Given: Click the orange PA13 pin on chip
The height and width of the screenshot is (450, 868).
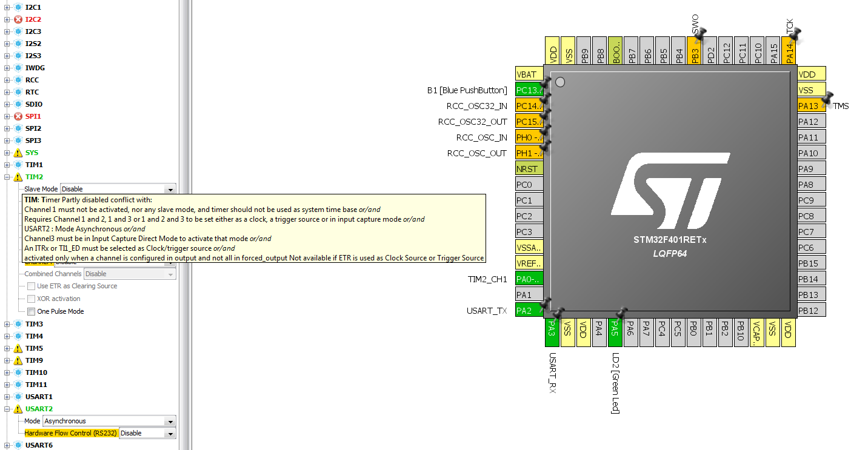Looking at the screenshot, I should [810, 106].
